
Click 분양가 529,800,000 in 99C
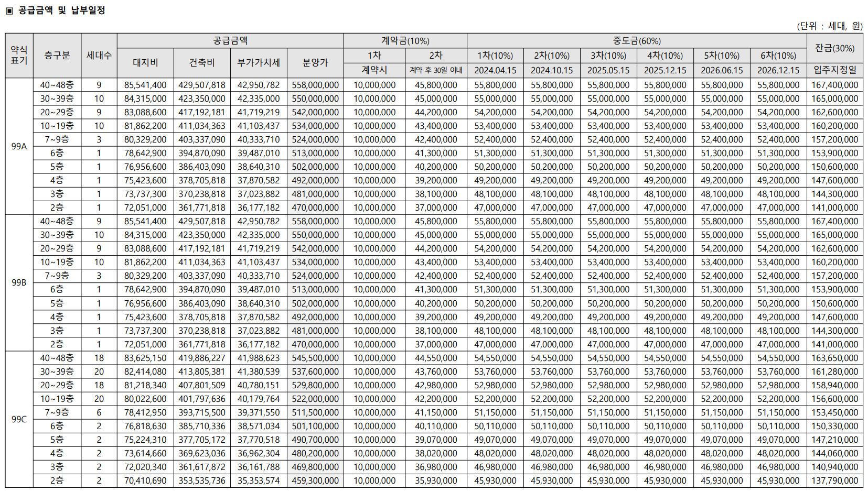point(315,385)
